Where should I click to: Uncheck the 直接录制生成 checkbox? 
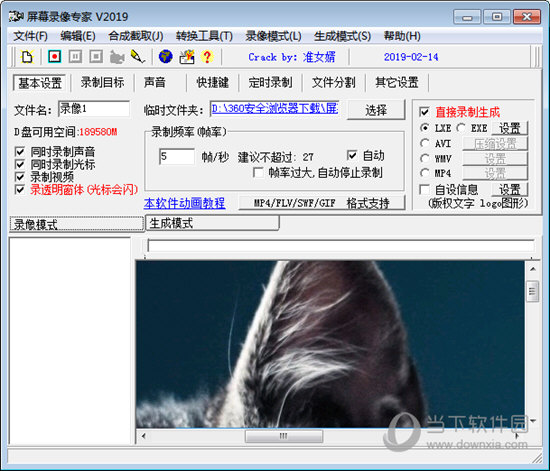coord(424,112)
